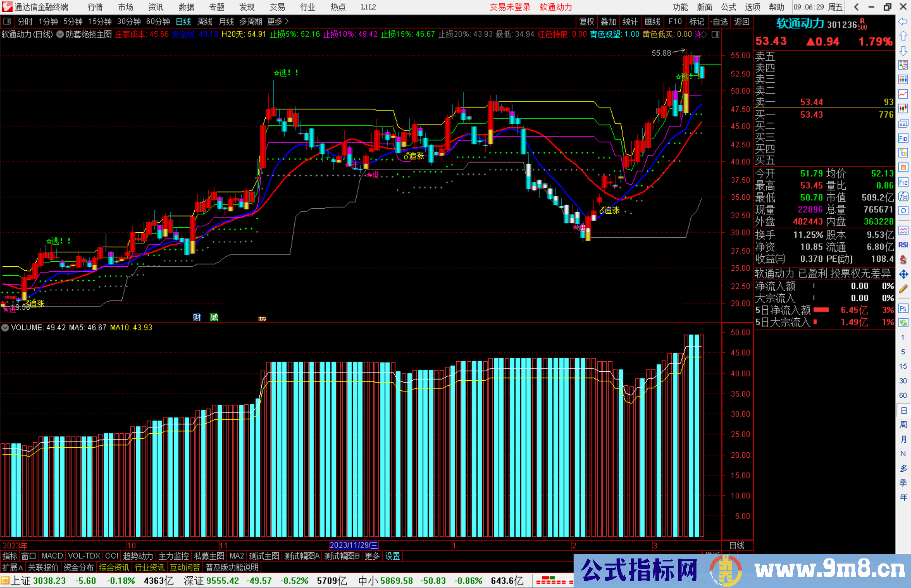
Task: Open the f(x) formula icon
Action: (x=903, y=196)
